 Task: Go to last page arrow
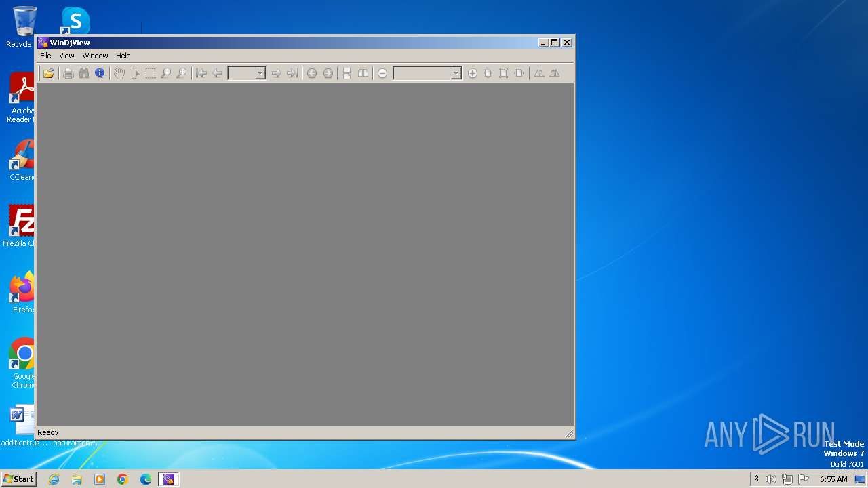point(292,73)
